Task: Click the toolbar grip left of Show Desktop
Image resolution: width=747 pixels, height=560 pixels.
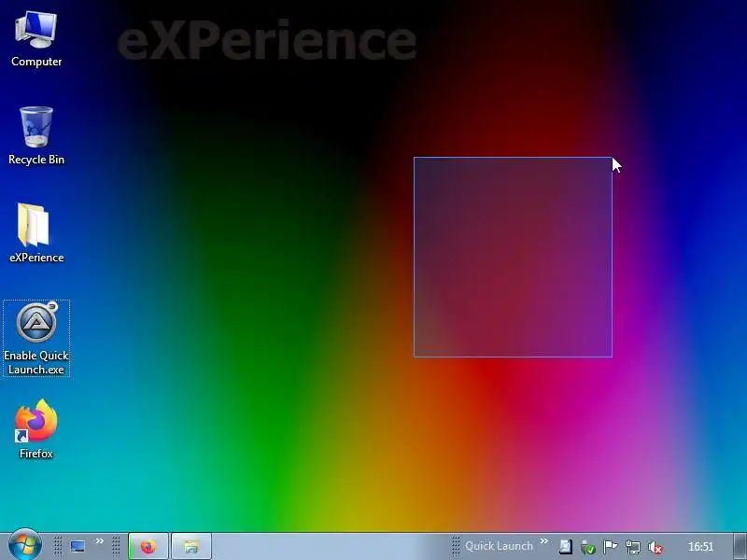Action: (x=58, y=546)
